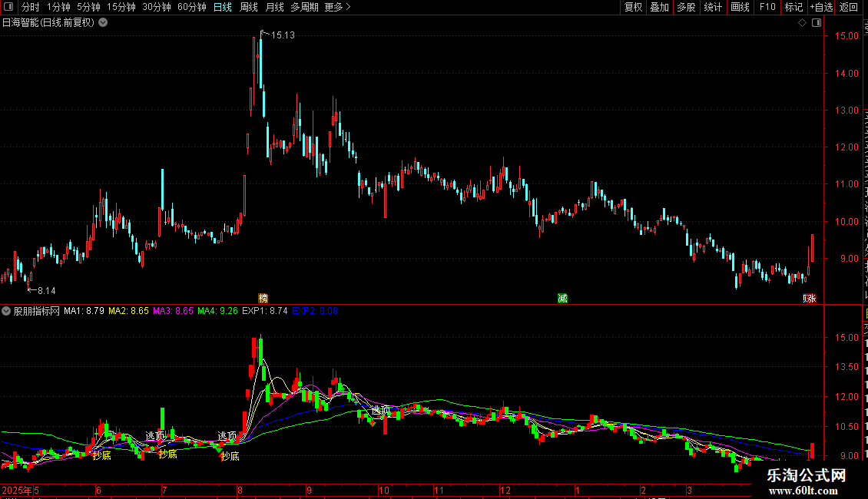Click the 2025年 date axis label
The height and width of the screenshot is (499, 868).
coord(17,490)
